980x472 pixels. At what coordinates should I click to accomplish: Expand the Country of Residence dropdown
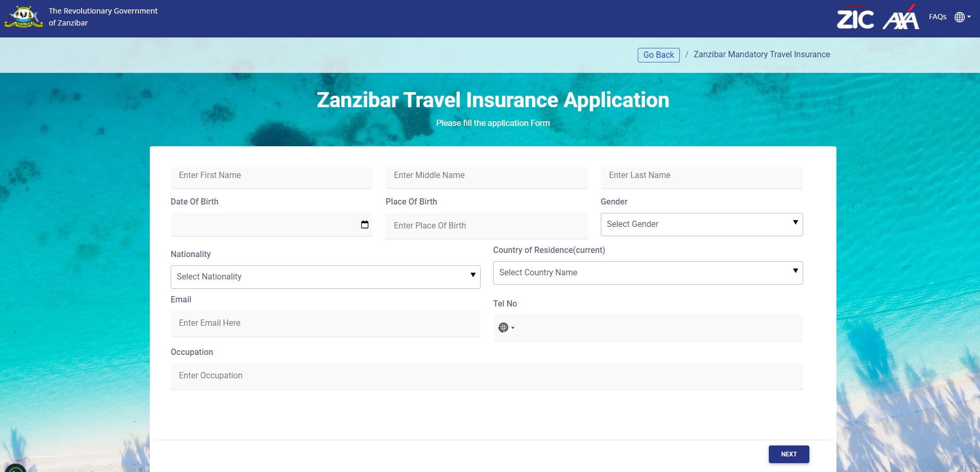point(648,273)
